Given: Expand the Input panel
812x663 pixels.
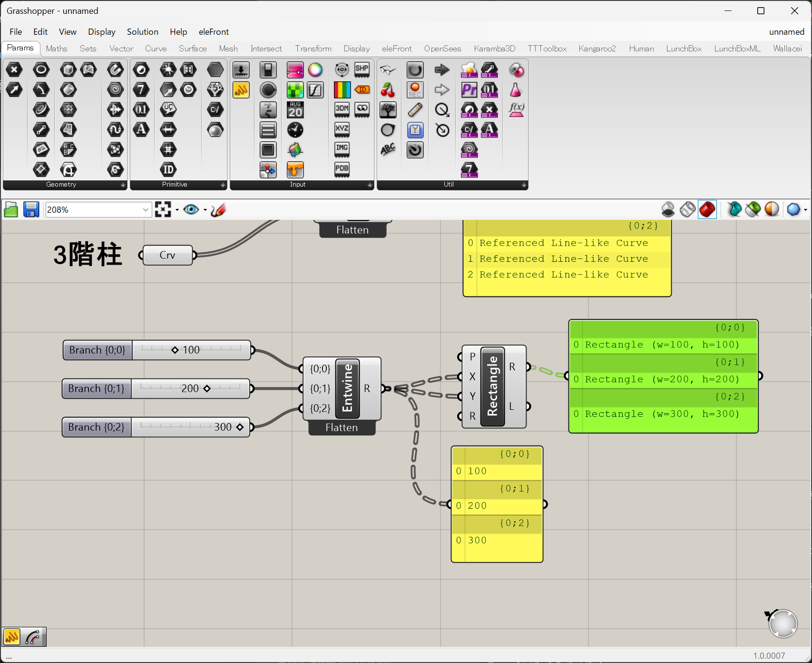Looking at the screenshot, I should (x=370, y=185).
